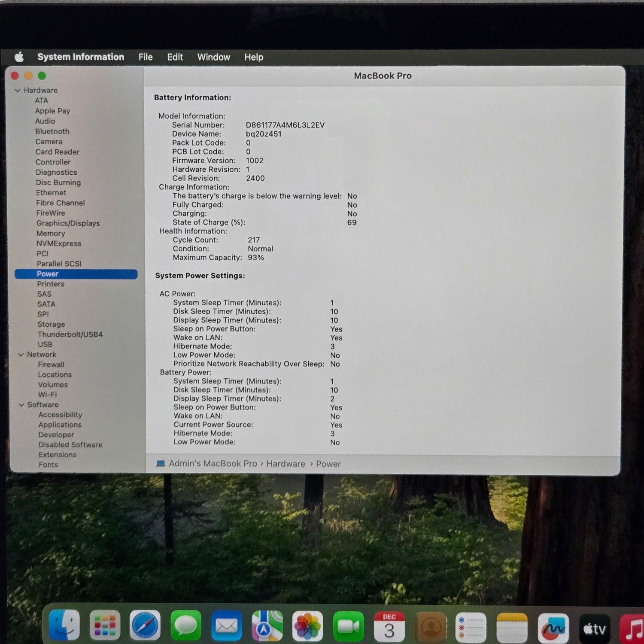Open Freeform app in the Dock

click(553, 628)
